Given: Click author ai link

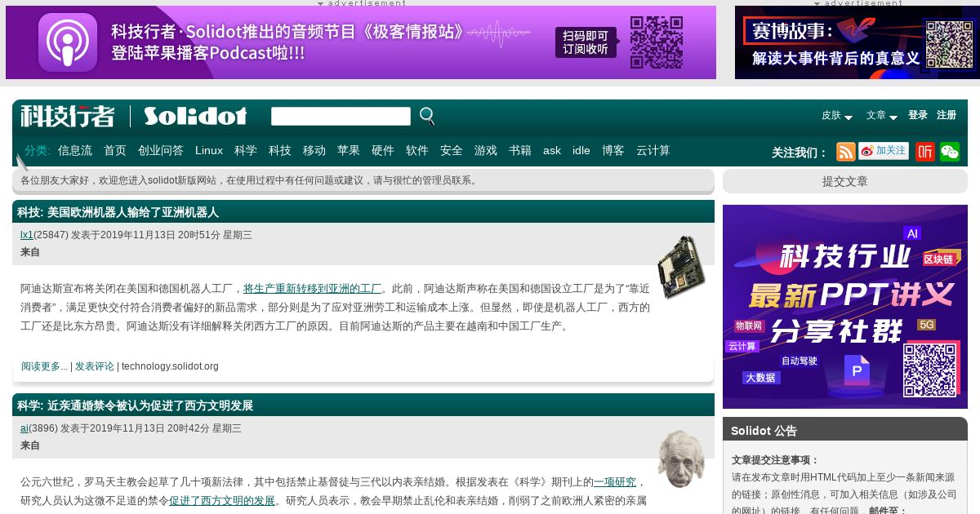Looking at the screenshot, I should [24, 428].
